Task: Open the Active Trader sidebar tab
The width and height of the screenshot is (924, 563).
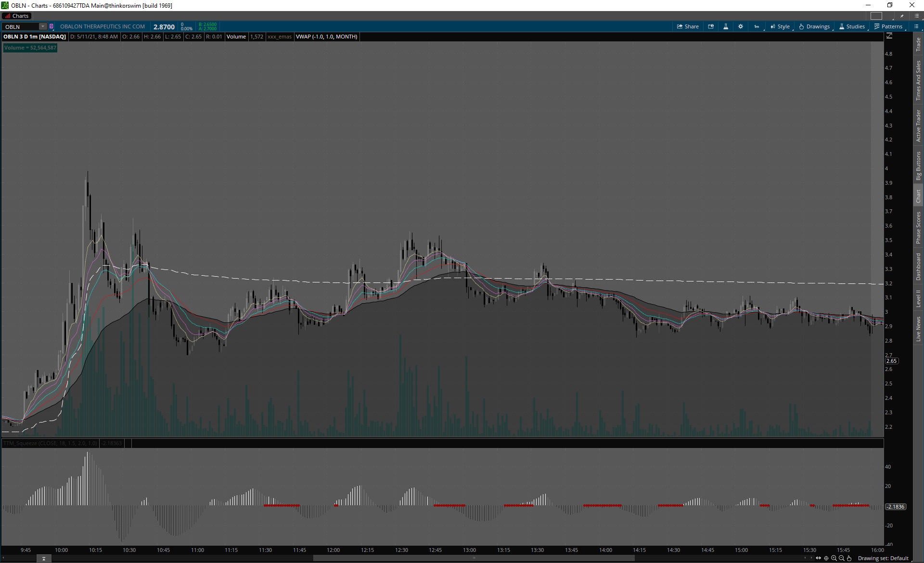Action: point(918,125)
